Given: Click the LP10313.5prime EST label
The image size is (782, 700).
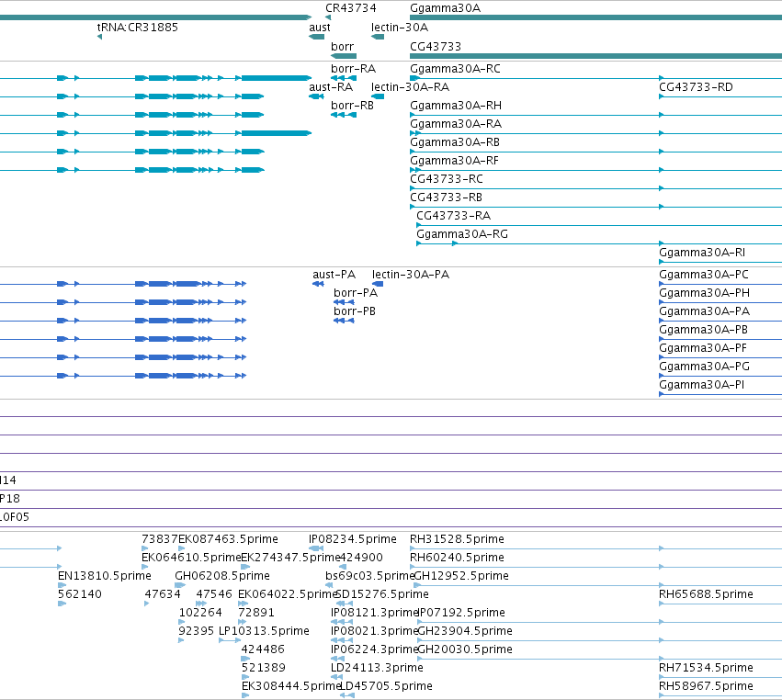Looking at the screenshot, I should click(x=265, y=631).
